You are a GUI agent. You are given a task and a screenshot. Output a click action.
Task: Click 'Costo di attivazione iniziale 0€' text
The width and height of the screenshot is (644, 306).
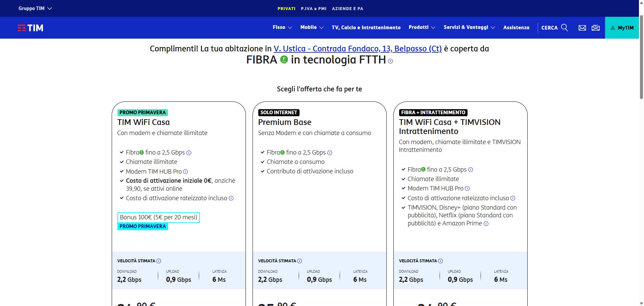(169, 181)
